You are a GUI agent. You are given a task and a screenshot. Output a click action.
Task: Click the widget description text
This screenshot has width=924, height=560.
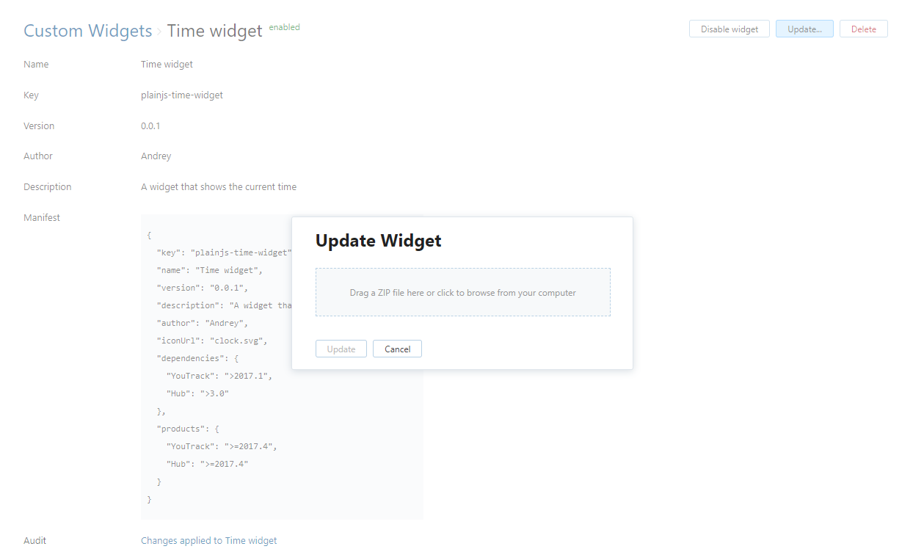pos(218,187)
